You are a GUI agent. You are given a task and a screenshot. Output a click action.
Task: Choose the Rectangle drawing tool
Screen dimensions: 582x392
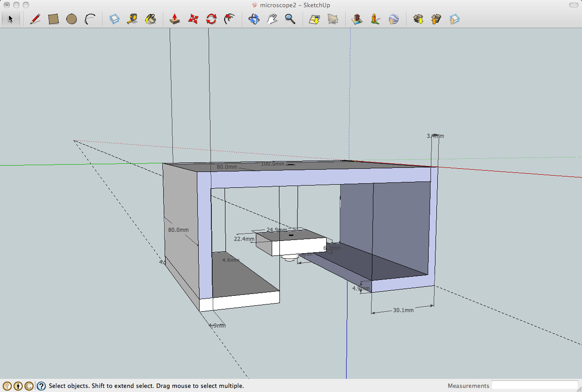pyautogui.click(x=54, y=19)
